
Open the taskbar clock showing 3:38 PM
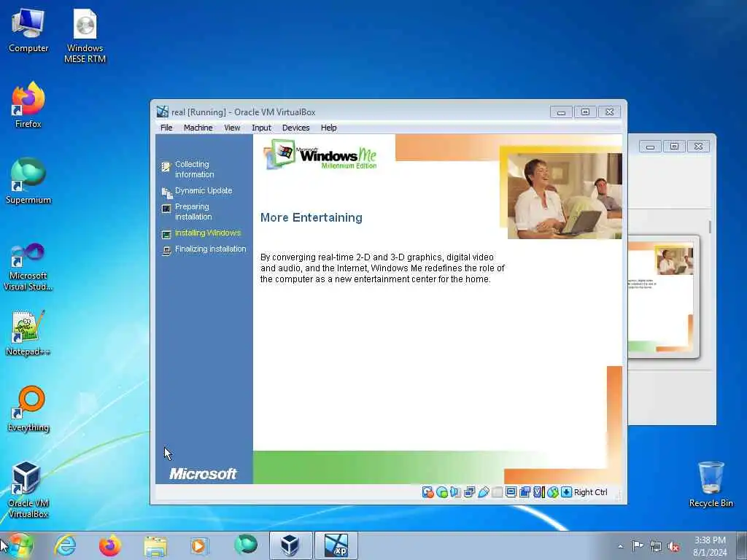click(710, 546)
